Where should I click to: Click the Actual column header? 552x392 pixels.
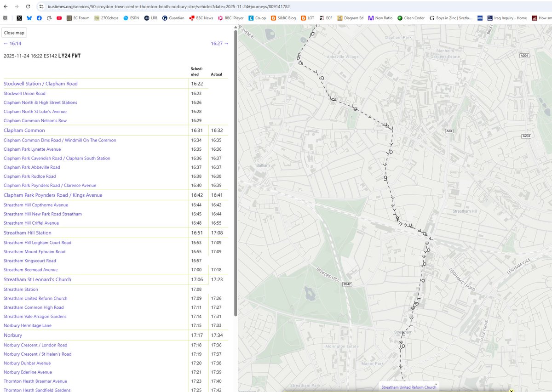click(x=216, y=74)
